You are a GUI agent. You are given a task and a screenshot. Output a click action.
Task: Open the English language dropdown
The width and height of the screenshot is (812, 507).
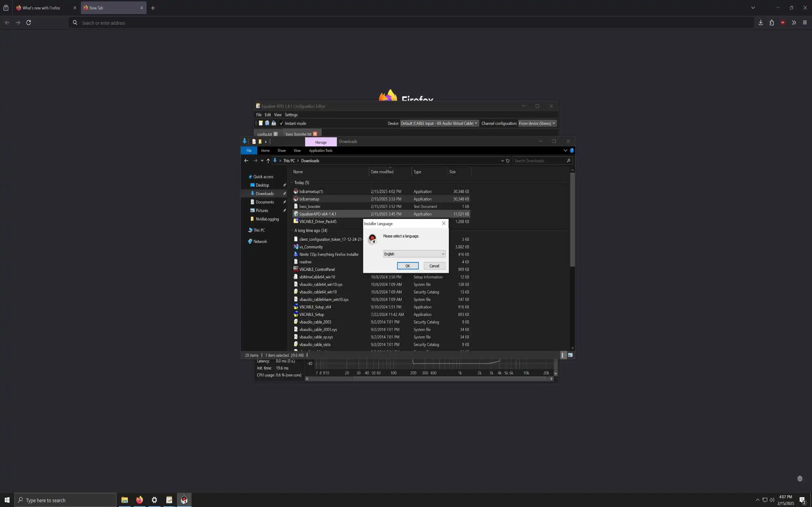point(414,254)
